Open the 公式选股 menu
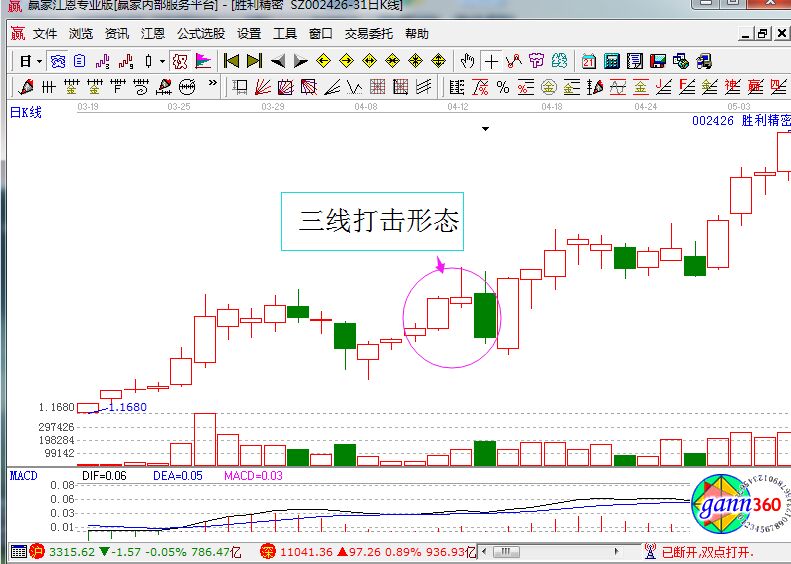 (200, 33)
